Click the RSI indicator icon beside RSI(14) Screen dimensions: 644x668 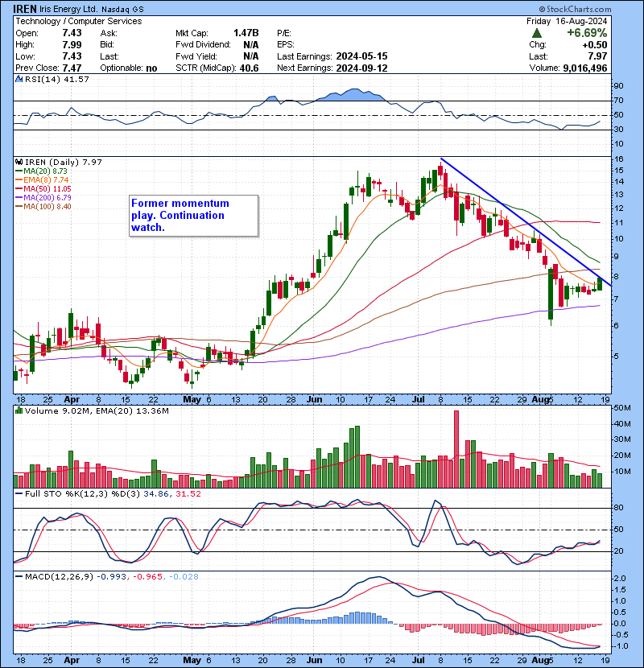19,79
